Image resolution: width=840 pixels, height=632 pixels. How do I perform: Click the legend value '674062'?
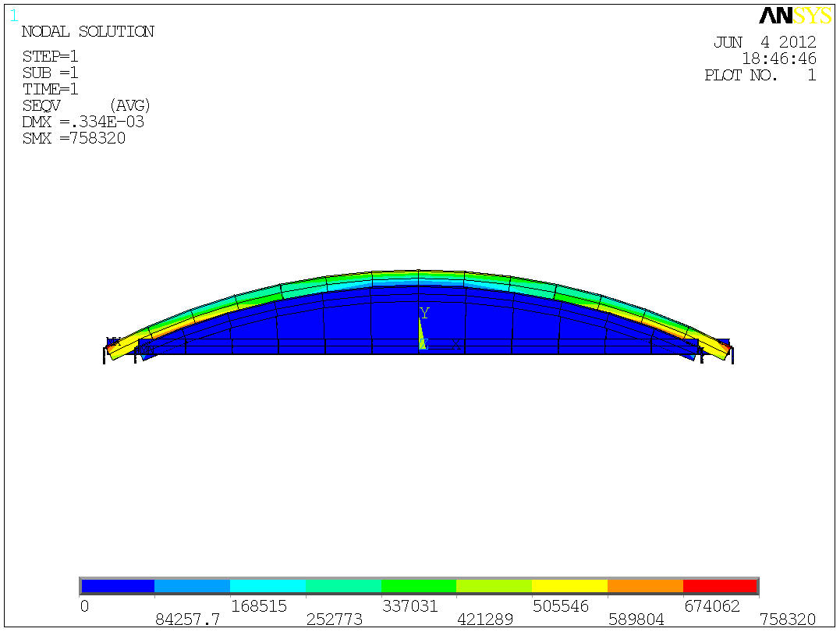click(712, 606)
